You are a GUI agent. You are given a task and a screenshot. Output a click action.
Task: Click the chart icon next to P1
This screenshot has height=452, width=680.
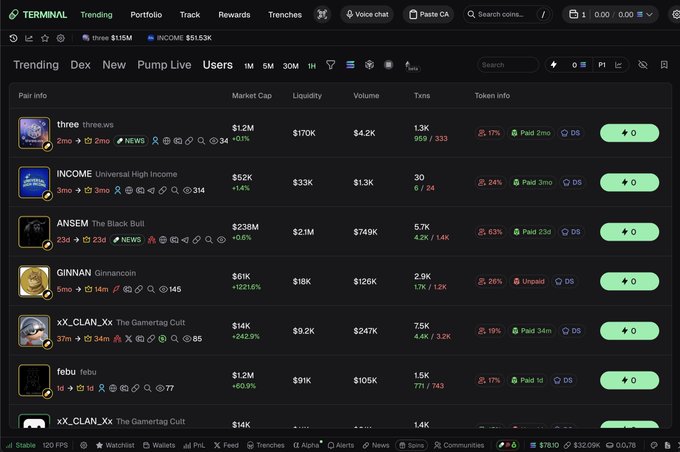click(x=618, y=65)
